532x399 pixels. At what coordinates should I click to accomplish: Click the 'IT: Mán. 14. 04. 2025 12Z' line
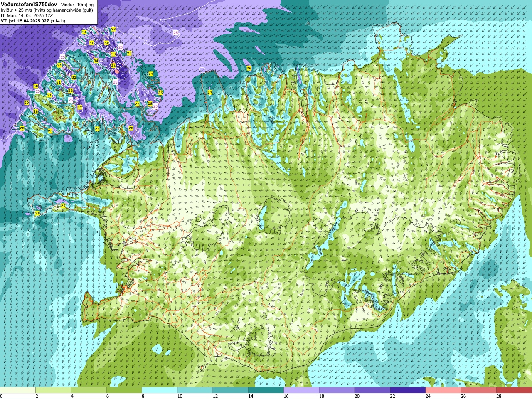pos(27,15)
